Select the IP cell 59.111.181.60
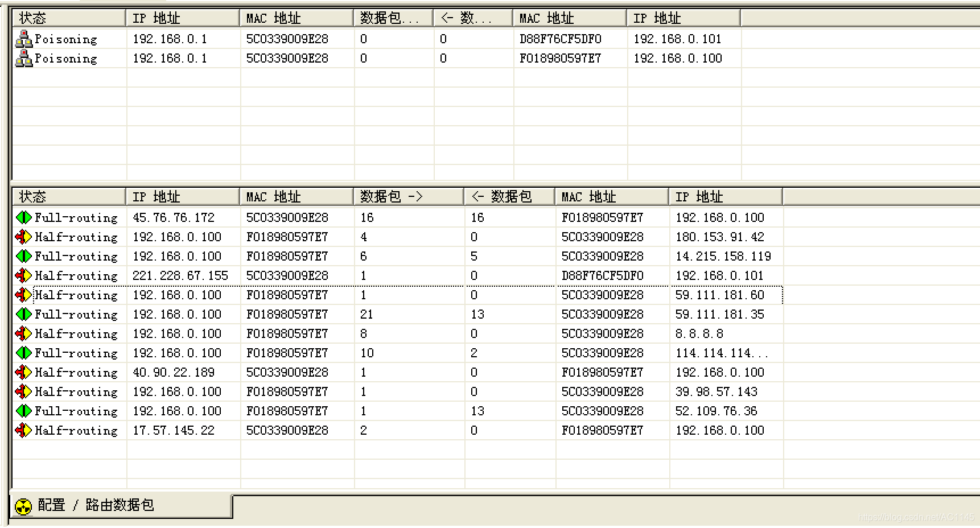This screenshot has height=528, width=980. click(720, 295)
